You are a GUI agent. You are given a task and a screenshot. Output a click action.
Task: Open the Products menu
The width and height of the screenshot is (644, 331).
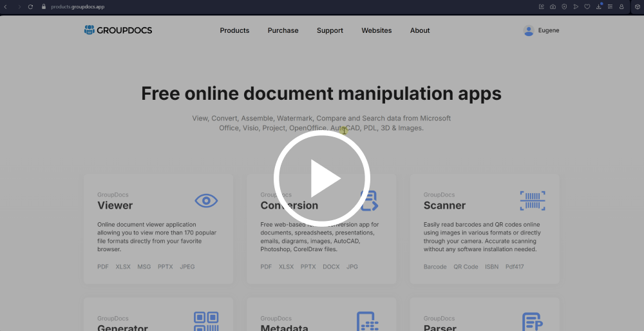(x=234, y=30)
